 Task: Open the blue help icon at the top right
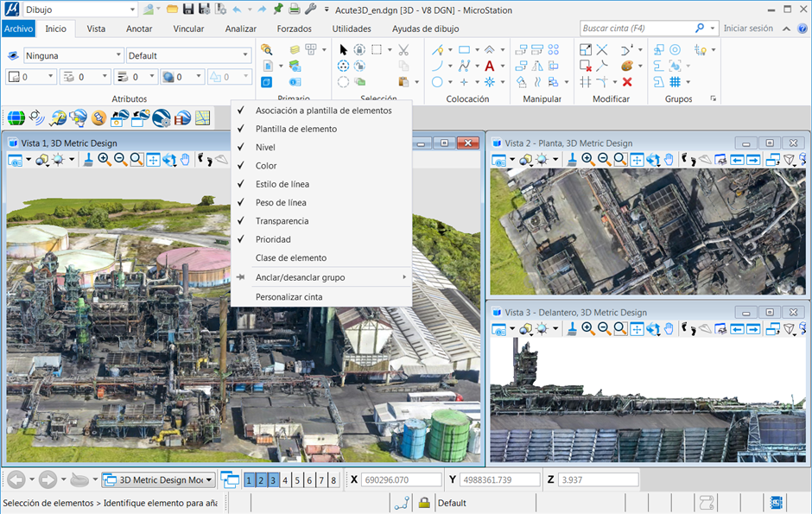[x=802, y=29]
